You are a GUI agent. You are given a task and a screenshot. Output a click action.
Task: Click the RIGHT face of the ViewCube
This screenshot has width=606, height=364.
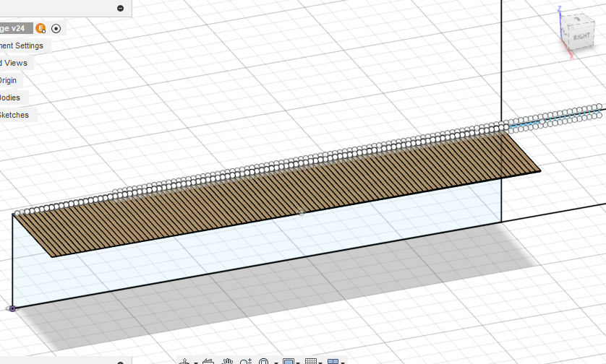(581, 37)
